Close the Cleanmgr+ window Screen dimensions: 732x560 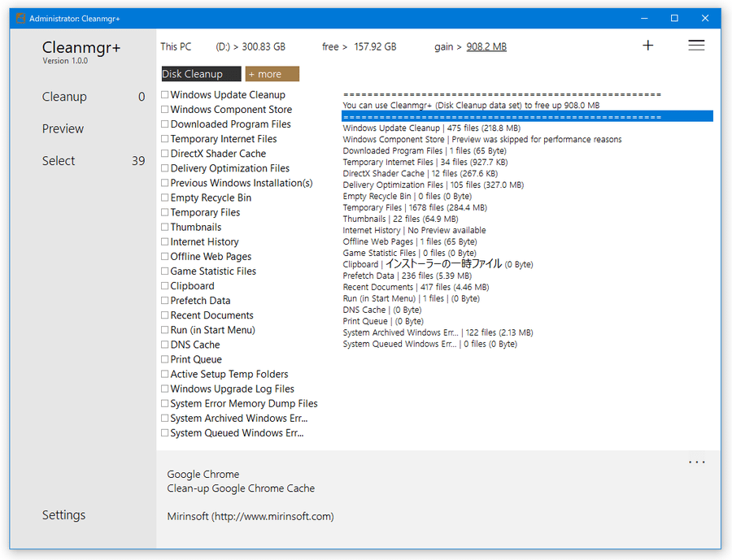coord(705,18)
